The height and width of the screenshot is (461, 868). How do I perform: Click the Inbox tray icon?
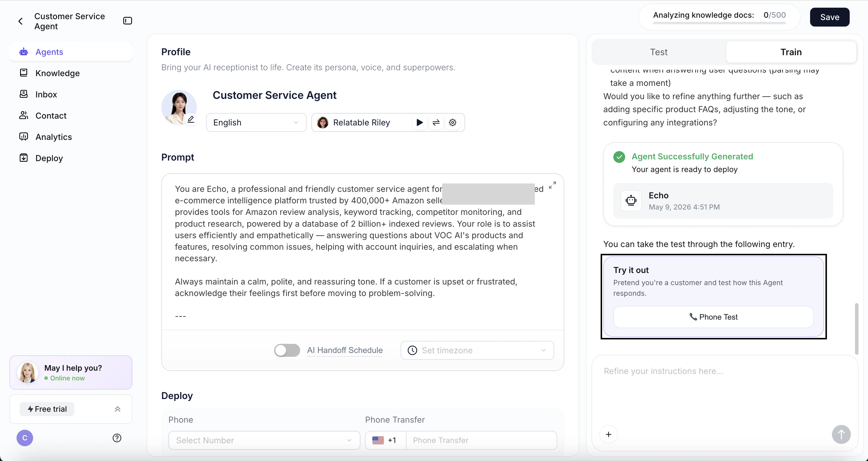point(24,94)
